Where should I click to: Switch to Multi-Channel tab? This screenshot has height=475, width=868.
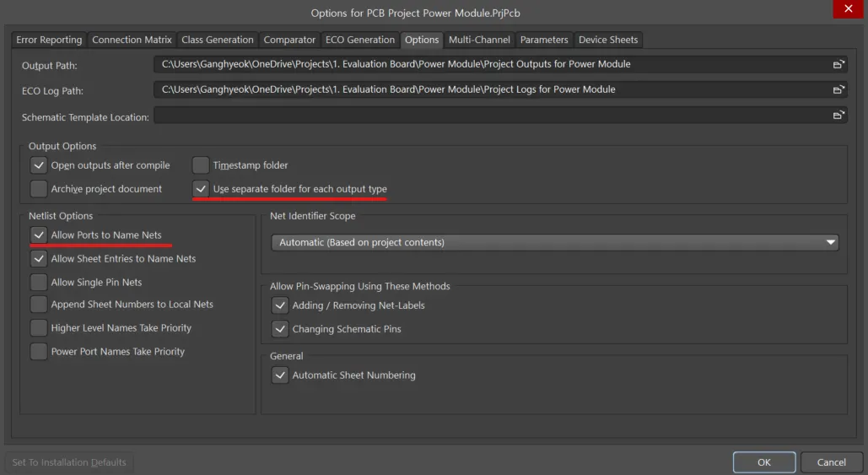479,40
